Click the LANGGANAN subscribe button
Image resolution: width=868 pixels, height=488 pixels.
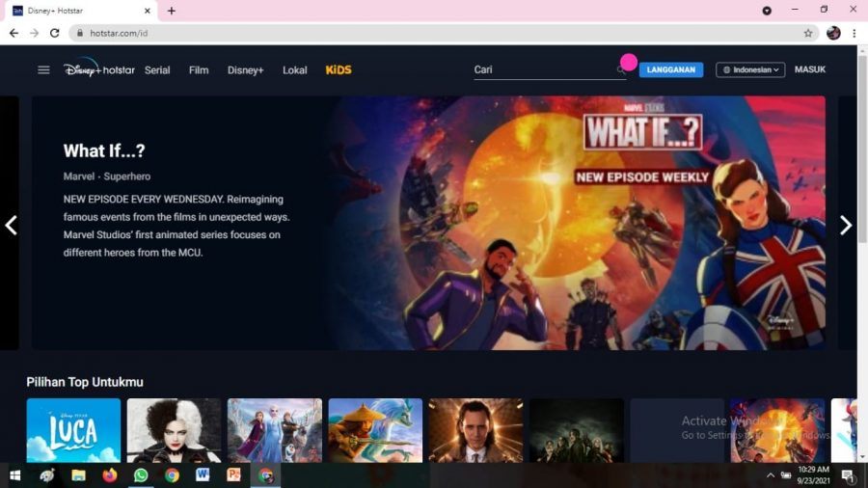point(670,69)
